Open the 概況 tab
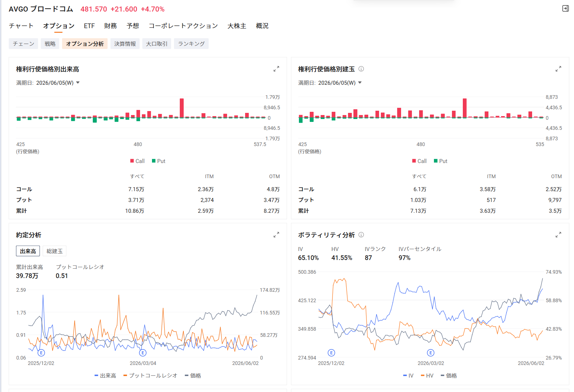The width and height of the screenshot is (574, 392). pyautogui.click(x=262, y=26)
